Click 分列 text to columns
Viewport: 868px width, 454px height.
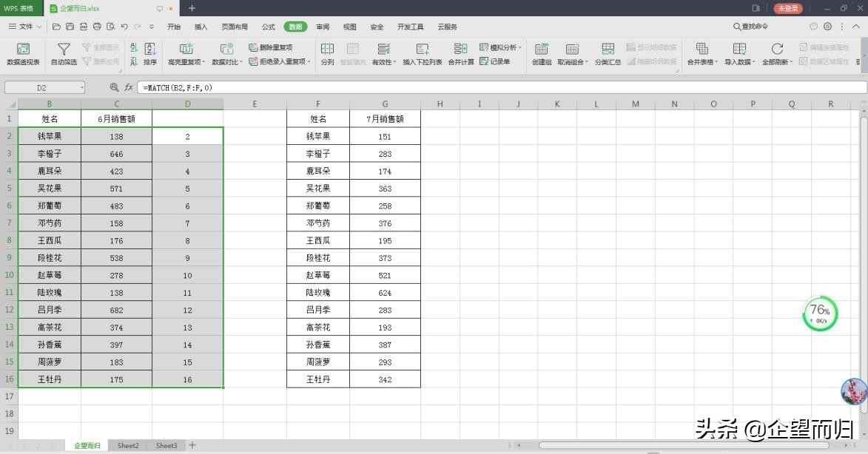click(327, 54)
